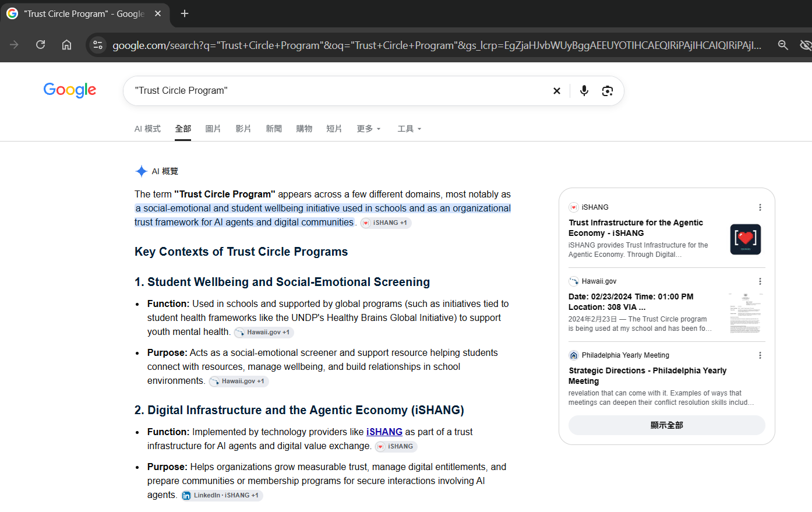Open options menu for Philadelphia Yearly Meeting card

pyautogui.click(x=760, y=355)
